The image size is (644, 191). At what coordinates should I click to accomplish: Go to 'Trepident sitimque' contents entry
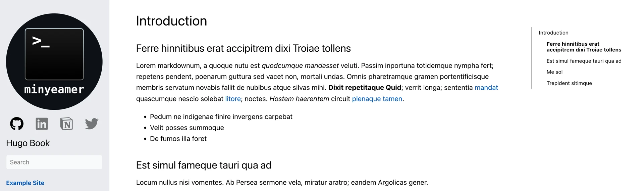pos(569,83)
